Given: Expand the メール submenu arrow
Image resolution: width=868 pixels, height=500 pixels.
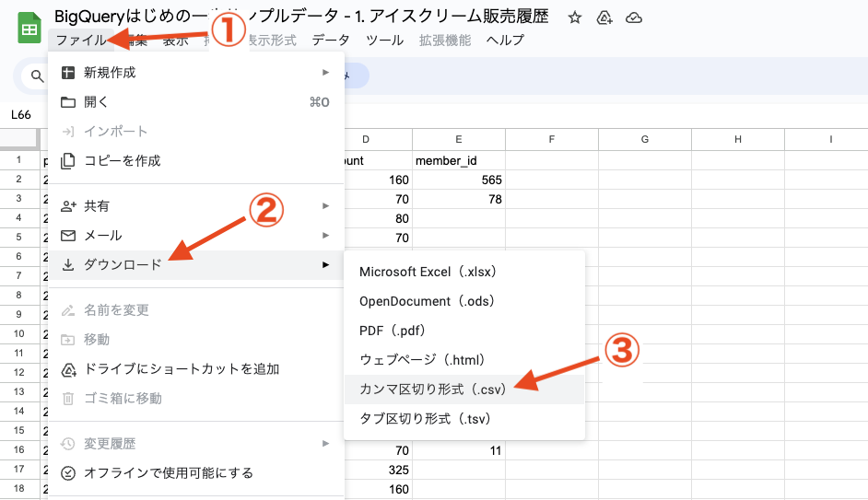Looking at the screenshot, I should [325, 236].
